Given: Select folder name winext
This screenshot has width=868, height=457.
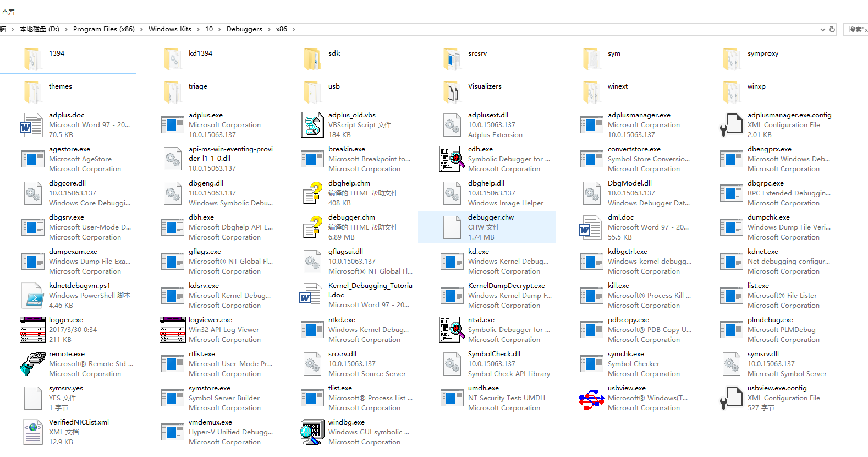Looking at the screenshot, I should coord(618,86).
